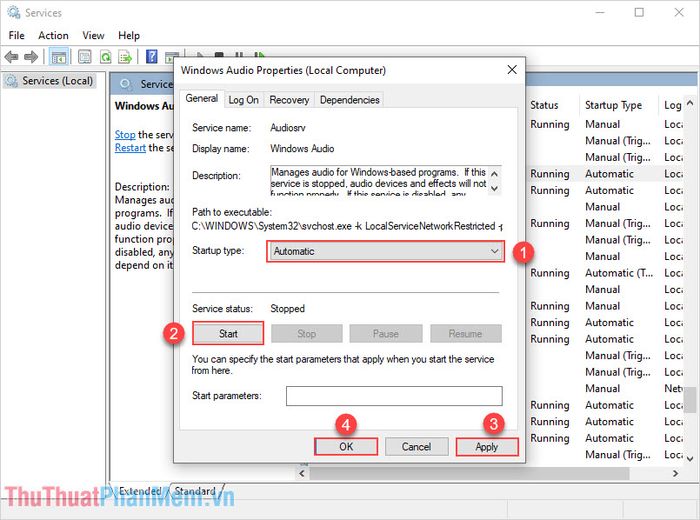Click the Forward arrow in Services toolbar
The image size is (700, 520).
[x=31, y=57]
